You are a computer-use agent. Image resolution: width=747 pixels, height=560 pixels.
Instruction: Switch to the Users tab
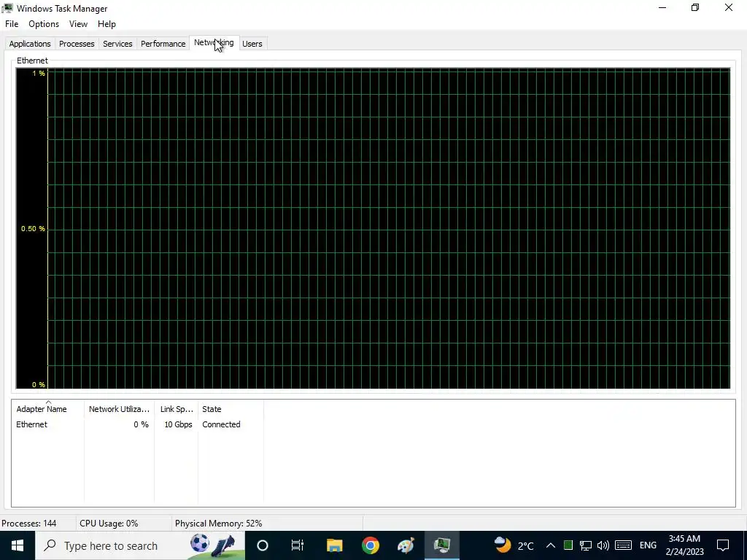click(252, 44)
